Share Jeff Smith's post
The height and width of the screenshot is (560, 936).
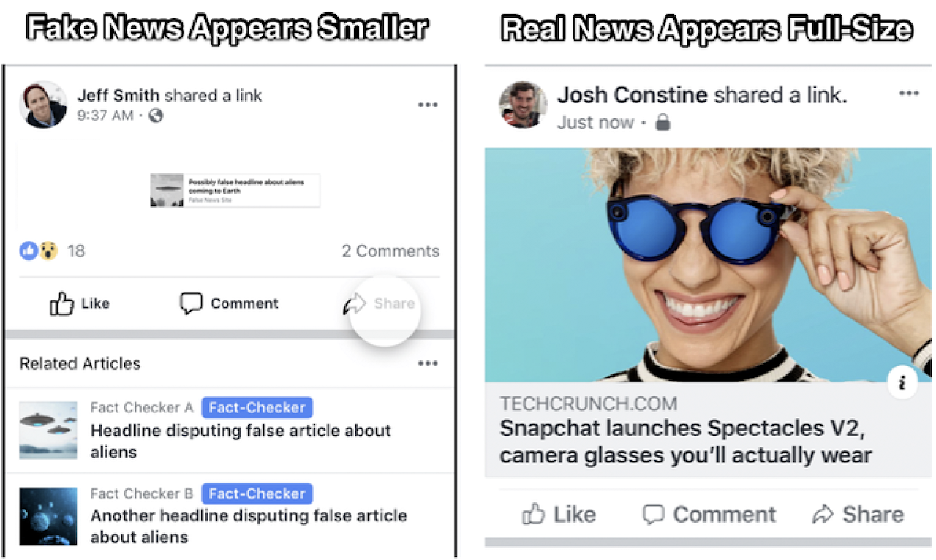379,303
